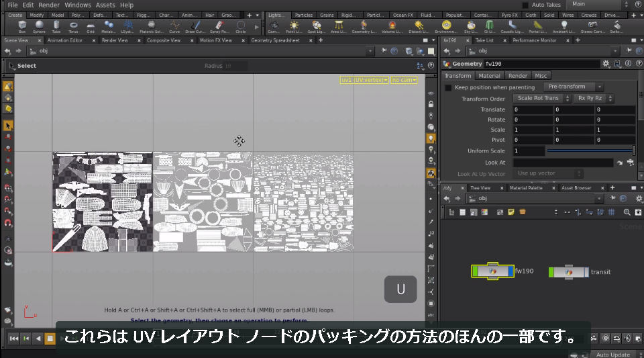The width and height of the screenshot is (644, 358).
Task: Open the Rx Ry Rz rotation order dropdown
Action: [x=594, y=98]
